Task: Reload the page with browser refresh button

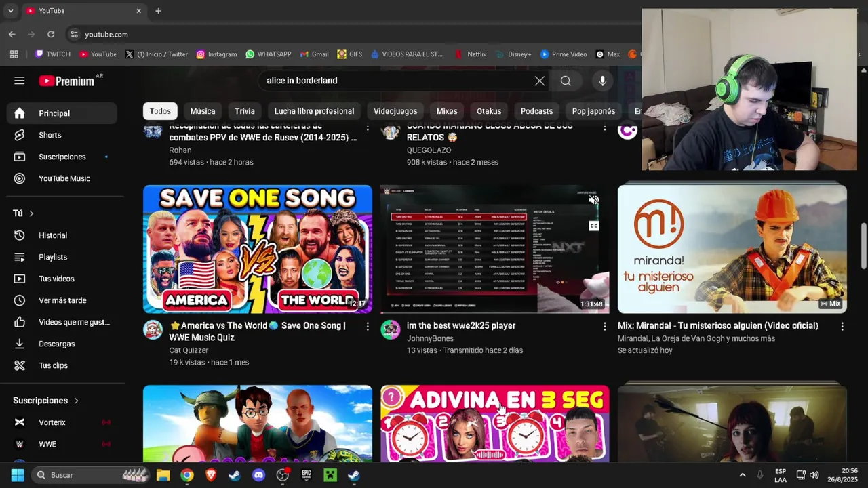Action: (x=51, y=34)
